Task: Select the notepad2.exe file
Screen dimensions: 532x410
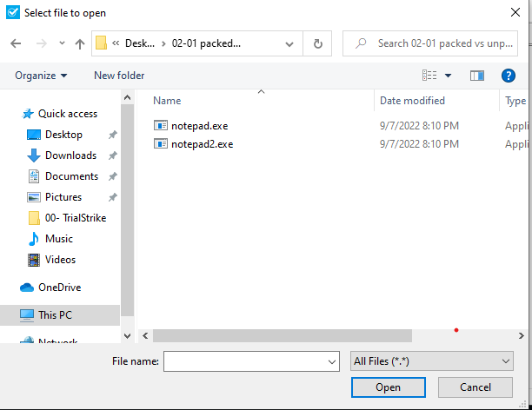Action: pyautogui.click(x=202, y=144)
